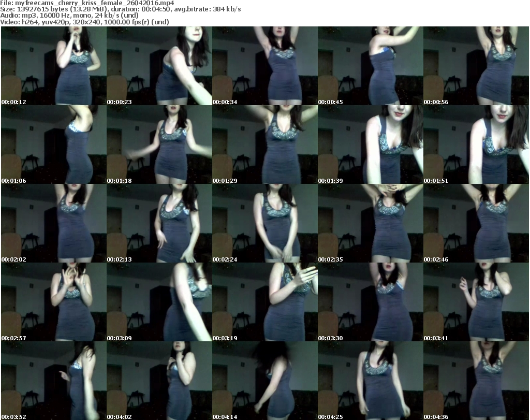Select the thumbnail timestamped 00:00:45

click(371, 66)
